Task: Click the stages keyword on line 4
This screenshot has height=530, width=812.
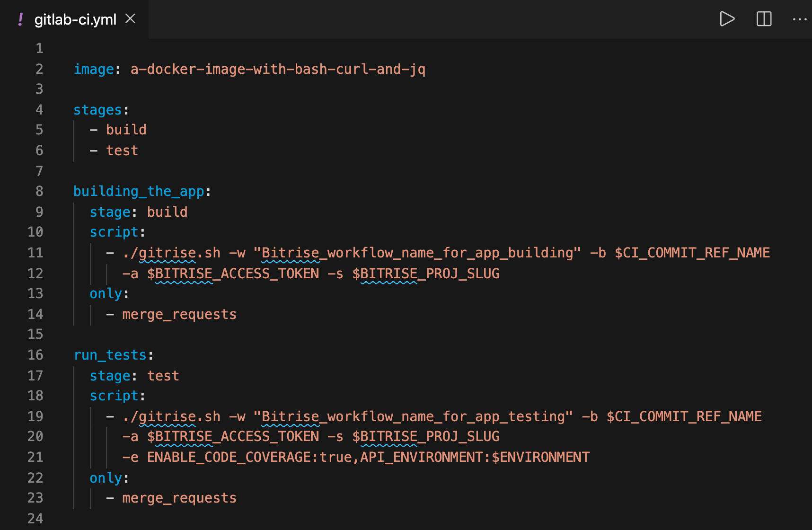Action: (x=97, y=109)
